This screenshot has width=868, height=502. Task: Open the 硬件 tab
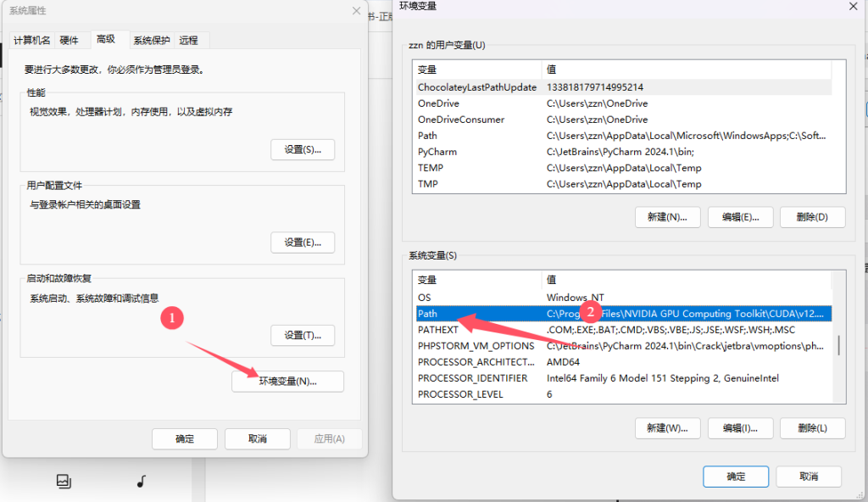click(x=70, y=40)
